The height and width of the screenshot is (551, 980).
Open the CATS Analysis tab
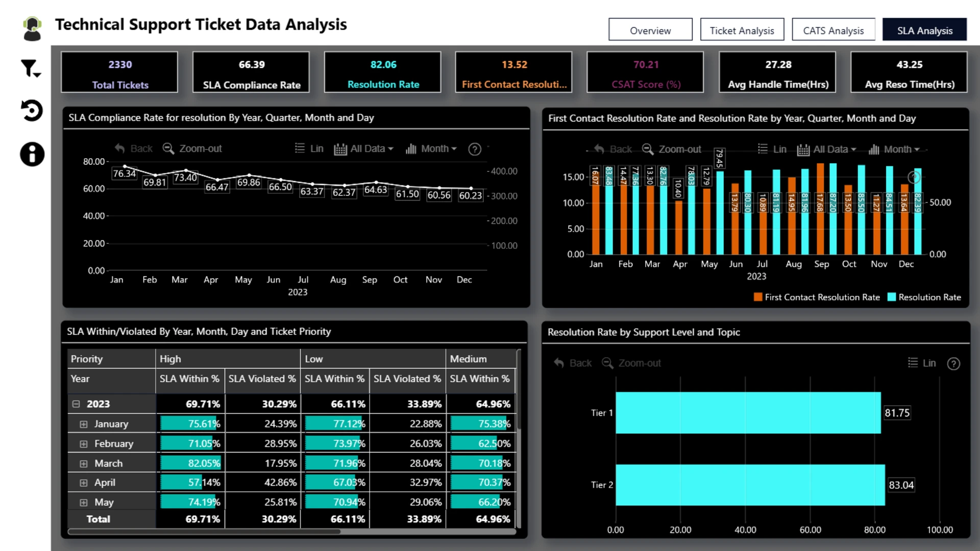833,30
